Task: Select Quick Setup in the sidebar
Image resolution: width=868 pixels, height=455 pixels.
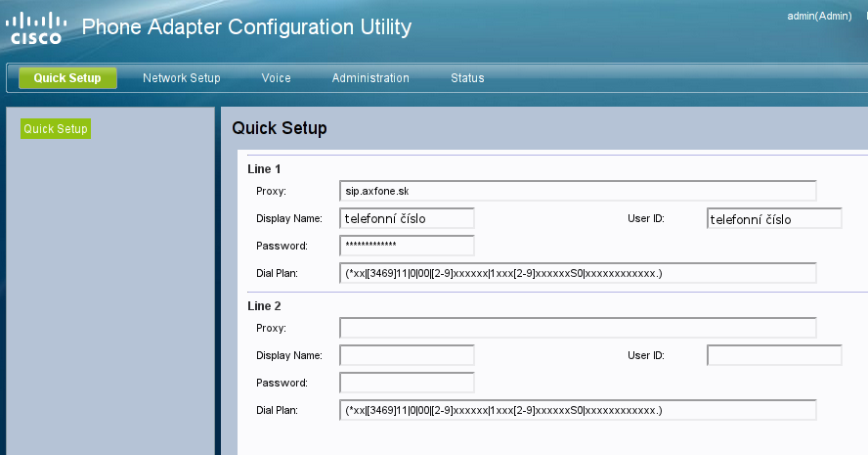Action: [56, 129]
